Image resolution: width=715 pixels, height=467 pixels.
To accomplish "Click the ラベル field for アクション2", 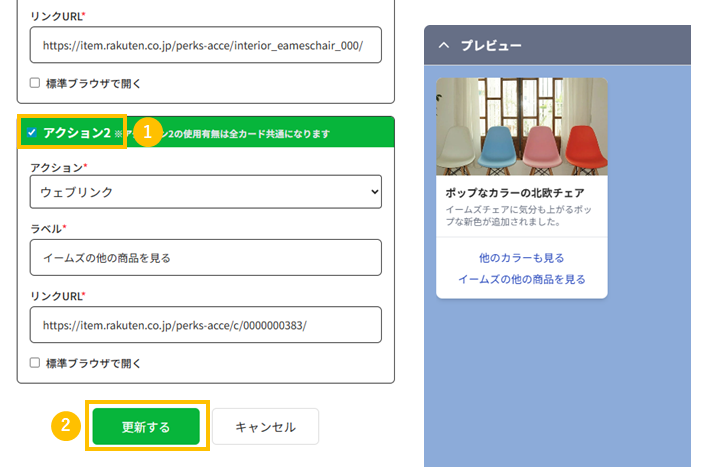I will (x=205, y=257).
